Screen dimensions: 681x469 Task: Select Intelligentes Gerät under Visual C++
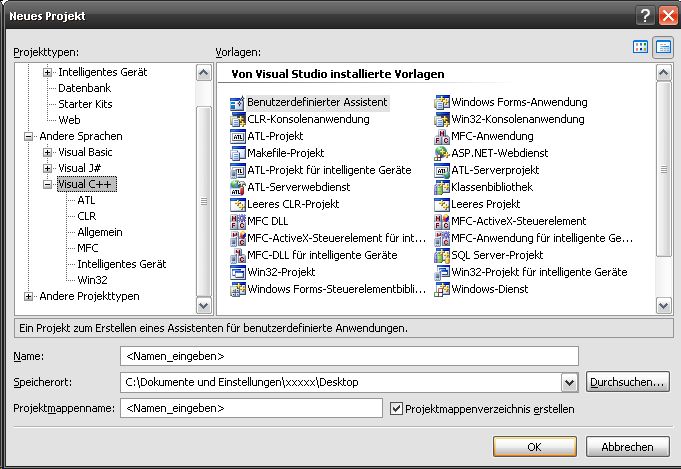pos(122,264)
